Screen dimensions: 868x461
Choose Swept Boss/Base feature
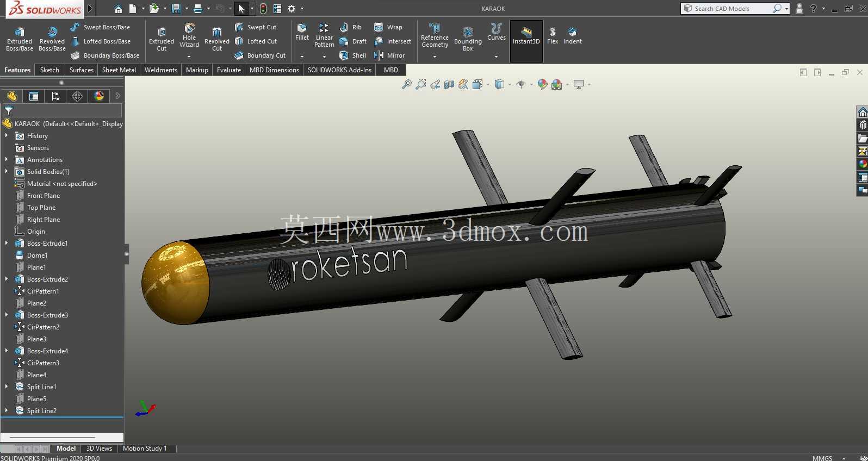100,27
